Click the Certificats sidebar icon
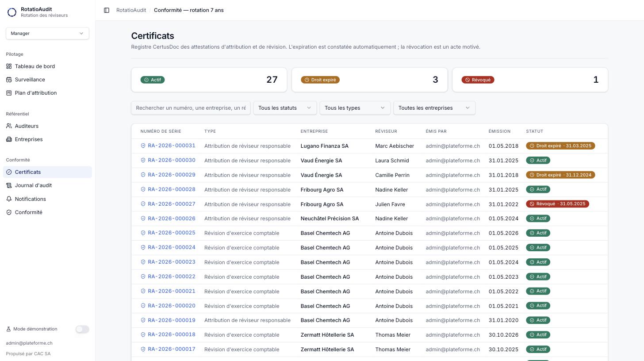Image resolution: width=644 pixels, height=361 pixels. pos(9,172)
